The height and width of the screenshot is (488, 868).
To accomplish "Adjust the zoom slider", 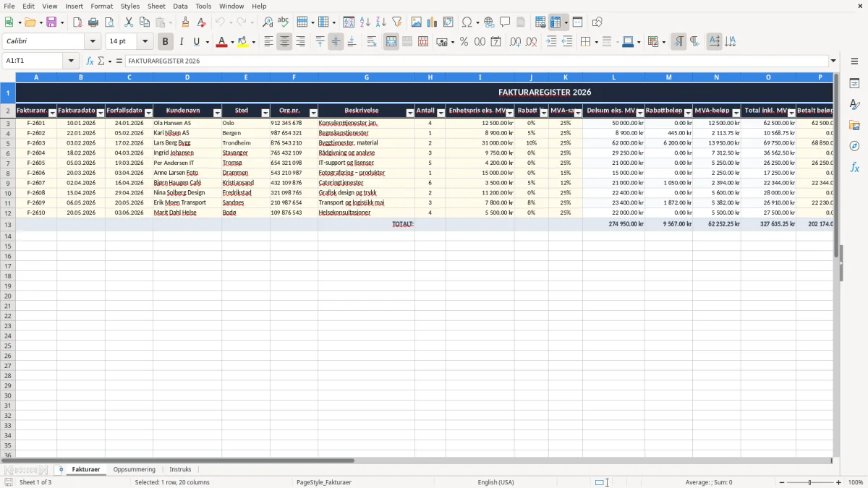I will tap(810, 482).
